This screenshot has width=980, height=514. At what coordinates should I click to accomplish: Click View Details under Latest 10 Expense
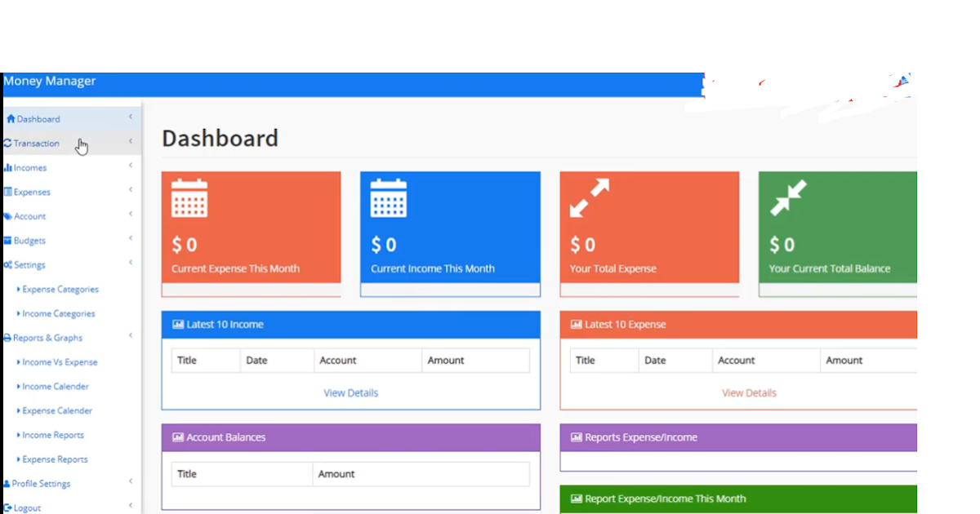(748, 392)
